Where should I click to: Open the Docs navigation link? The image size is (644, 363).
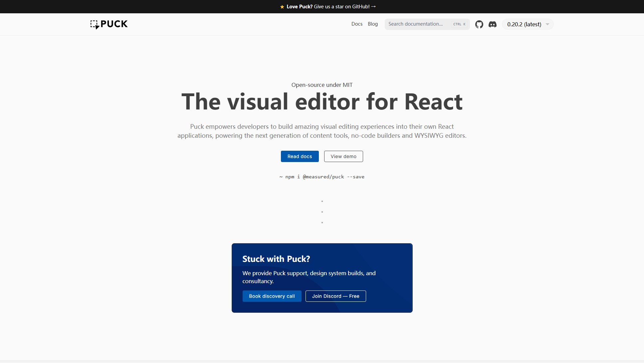click(357, 24)
